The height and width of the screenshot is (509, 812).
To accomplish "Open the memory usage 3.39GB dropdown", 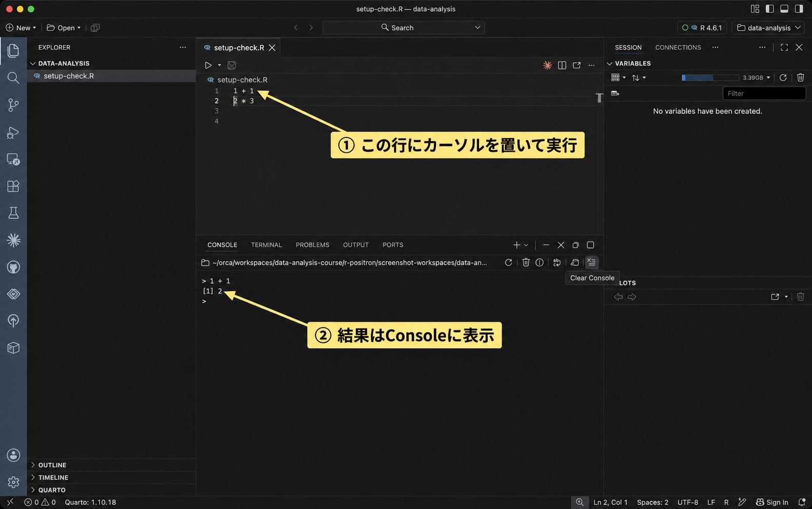I will pos(757,77).
